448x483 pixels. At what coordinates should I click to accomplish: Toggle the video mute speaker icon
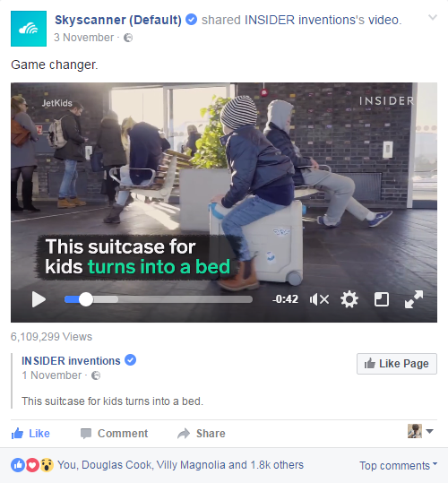(x=319, y=299)
